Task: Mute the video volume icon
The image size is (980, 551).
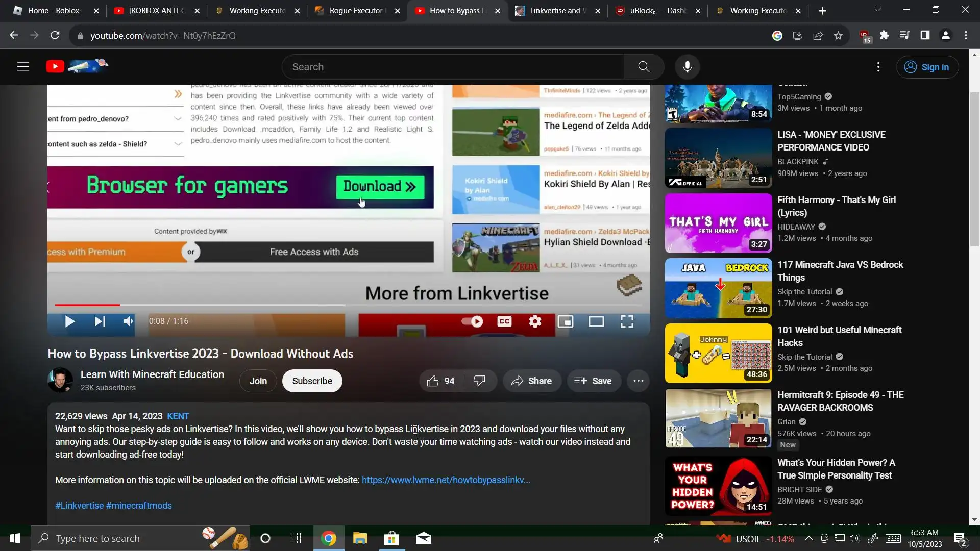Action: 128,321
